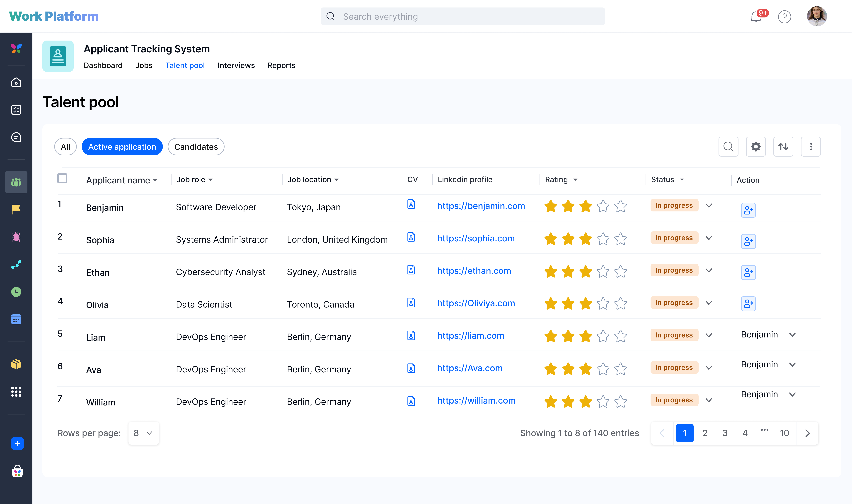Set Ethan's rating to fifth star
This screenshot has width=852, height=504.
pyautogui.click(x=620, y=271)
